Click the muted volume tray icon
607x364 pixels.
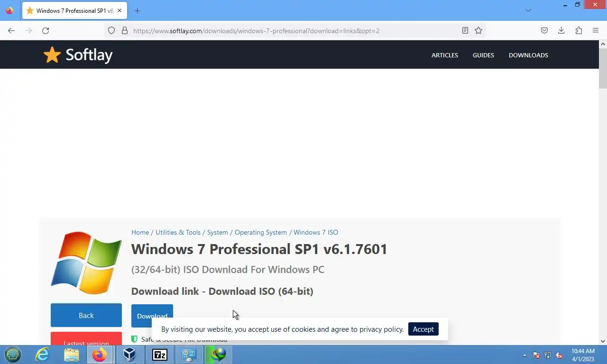tap(559, 355)
